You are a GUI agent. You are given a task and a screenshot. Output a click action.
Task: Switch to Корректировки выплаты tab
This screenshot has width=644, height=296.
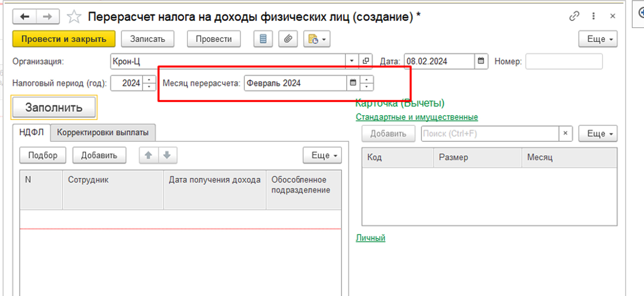[103, 132]
